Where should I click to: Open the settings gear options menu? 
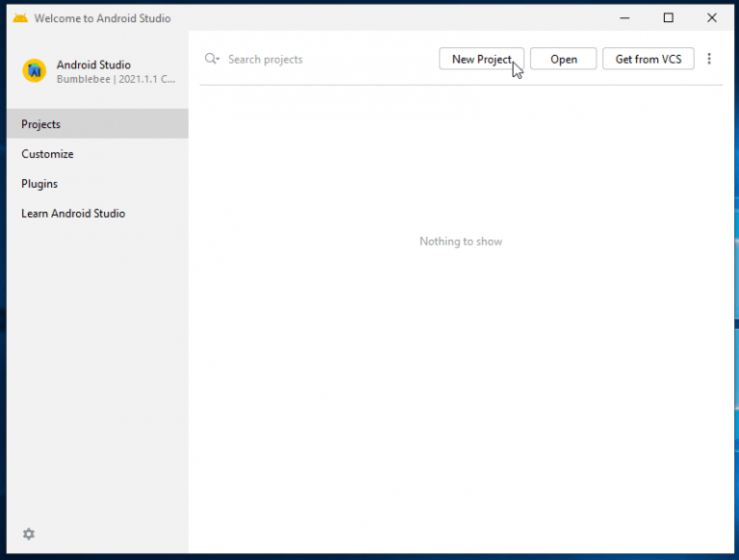click(x=29, y=534)
